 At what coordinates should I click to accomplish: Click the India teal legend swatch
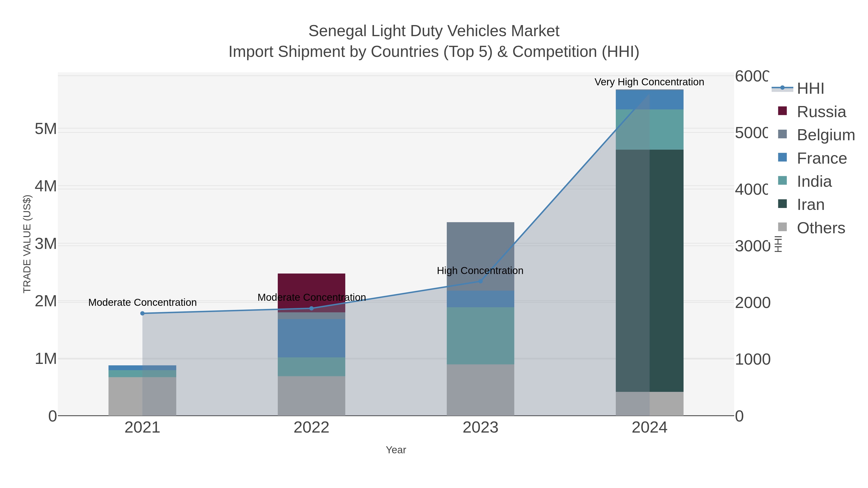click(782, 180)
